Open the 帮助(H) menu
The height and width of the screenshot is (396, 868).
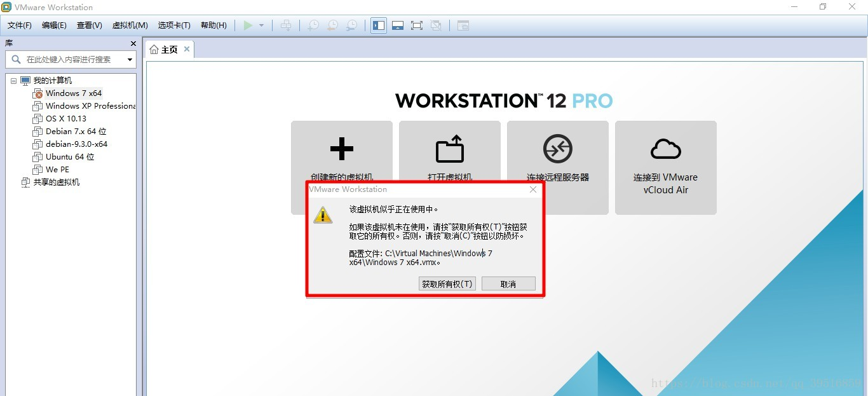[214, 25]
